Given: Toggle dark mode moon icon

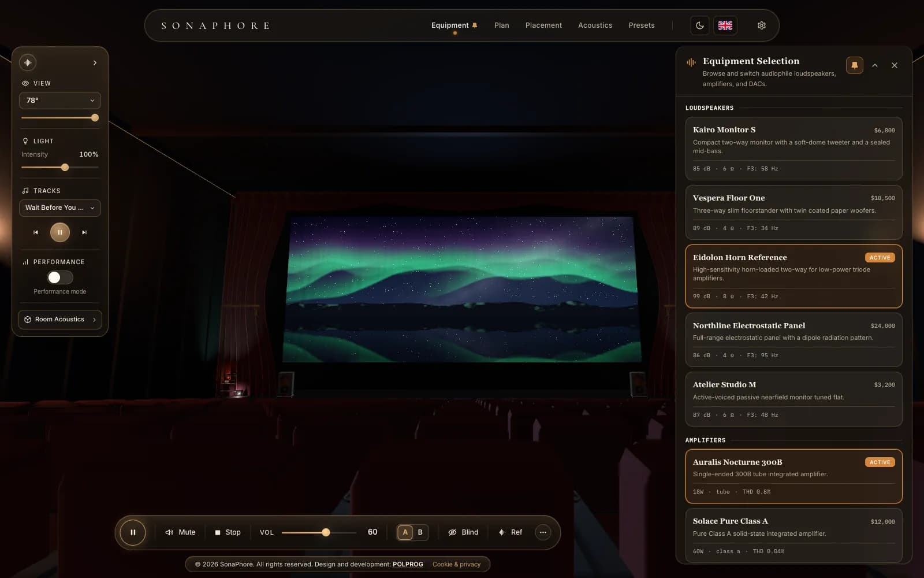Looking at the screenshot, I should pyautogui.click(x=700, y=25).
